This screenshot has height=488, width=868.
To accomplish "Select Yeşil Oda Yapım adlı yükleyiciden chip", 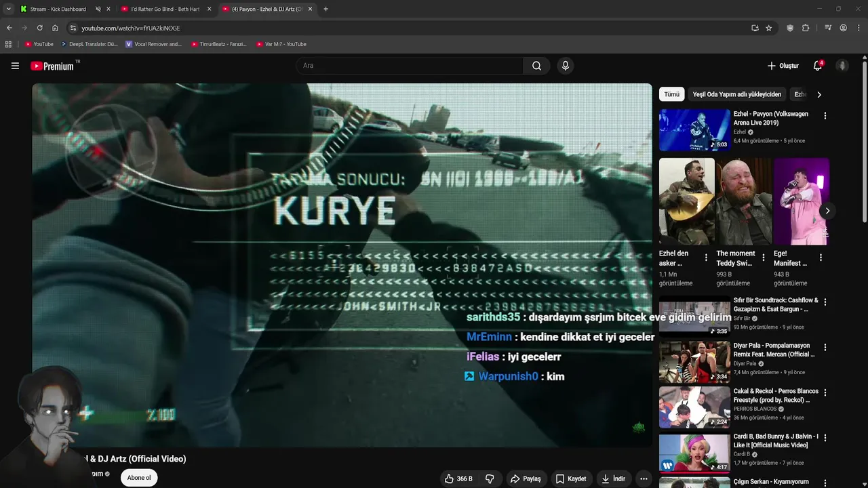I will [x=736, y=94].
